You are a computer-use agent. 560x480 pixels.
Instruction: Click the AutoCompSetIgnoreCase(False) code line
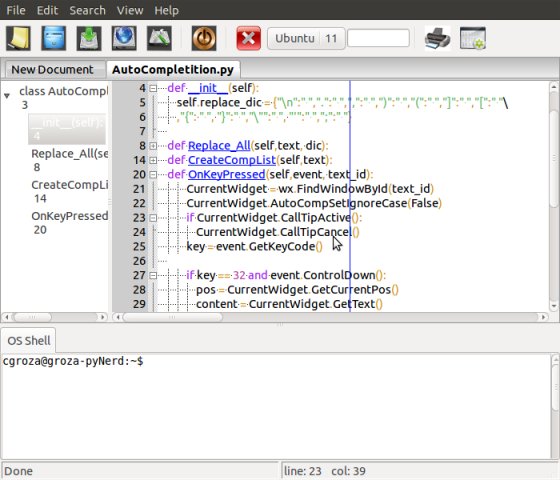[314, 203]
